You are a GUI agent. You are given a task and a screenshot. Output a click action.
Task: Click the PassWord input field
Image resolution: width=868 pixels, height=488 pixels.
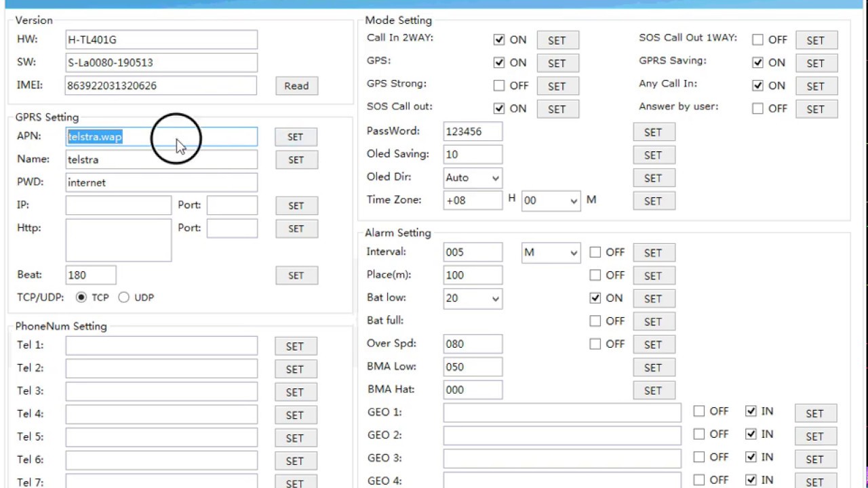pos(473,132)
